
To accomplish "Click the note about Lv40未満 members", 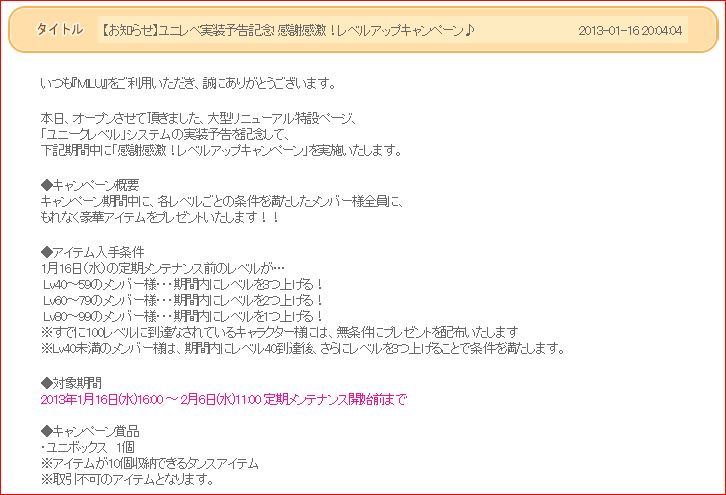I will click(303, 348).
